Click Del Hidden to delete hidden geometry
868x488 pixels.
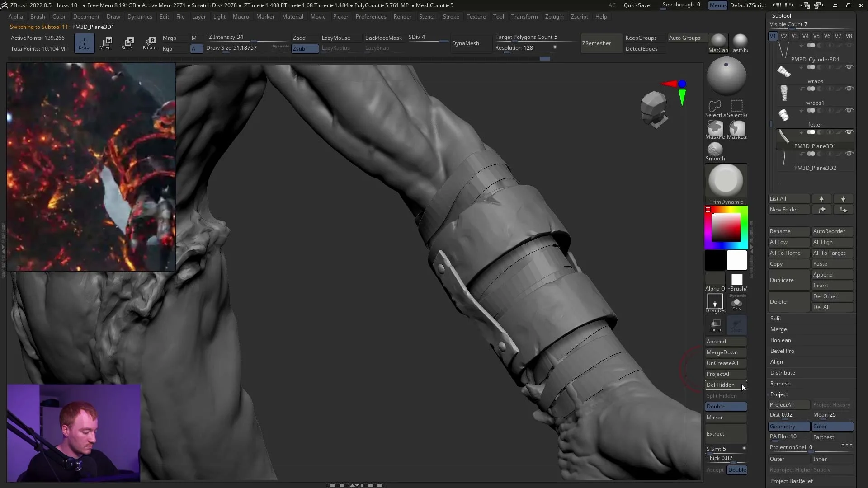(x=722, y=385)
